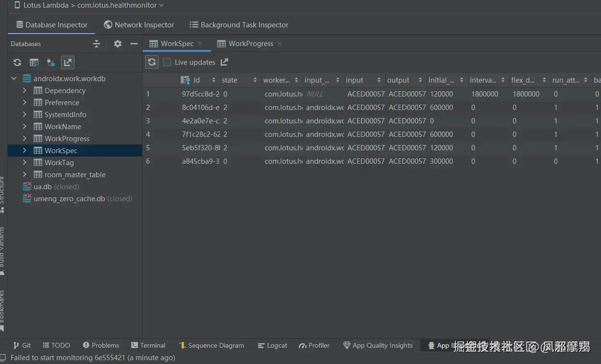Open the Logcat tool window
This screenshot has height=364, width=601.
272,345
